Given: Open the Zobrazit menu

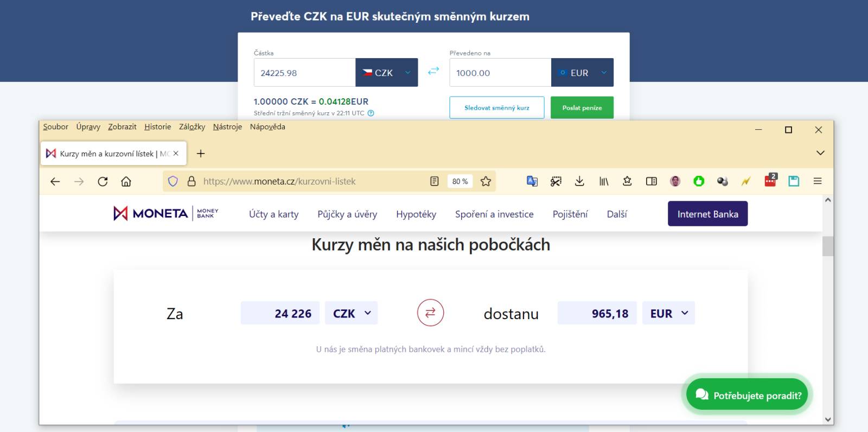Looking at the screenshot, I should (122, 127).
